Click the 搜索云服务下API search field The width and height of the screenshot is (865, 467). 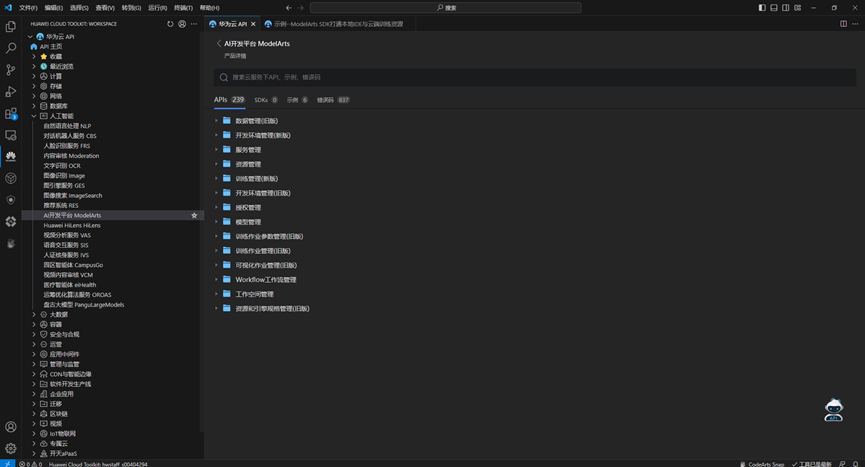pos(535,77)
